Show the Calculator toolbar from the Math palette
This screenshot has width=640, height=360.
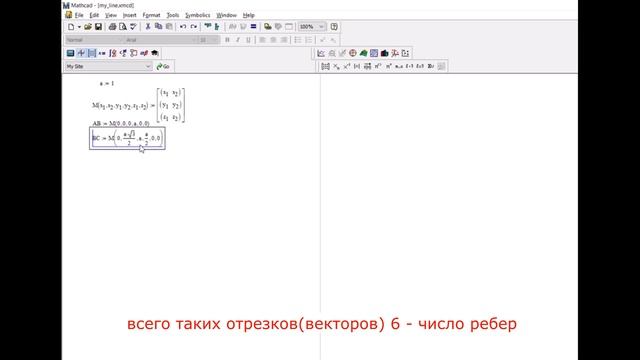point(70,53)
